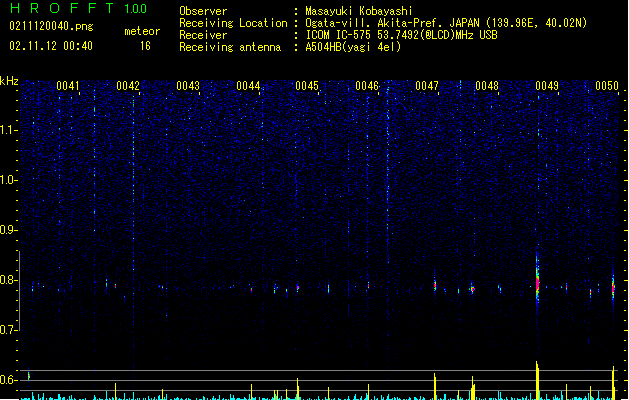Click the Receiver label
The image size is (629, 400).
(x=203, y=35)
